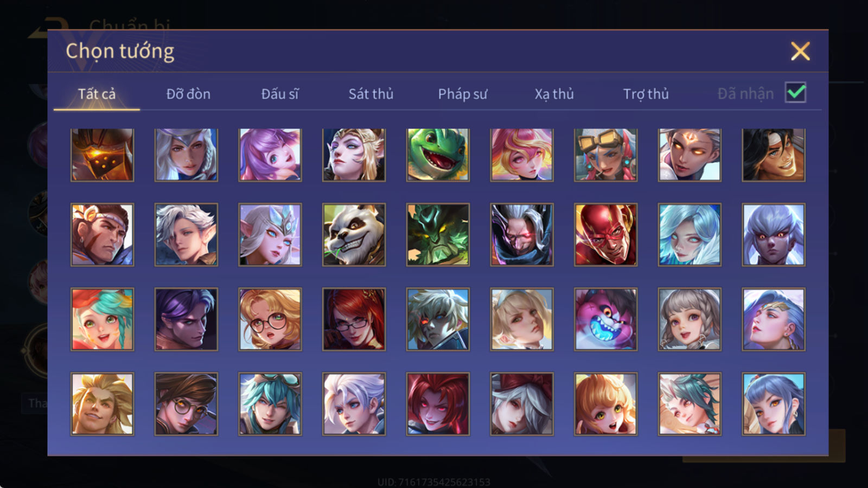Select the goggles-wearing pink-haired girl hero
The image size is (868, 488).
[605, 155]
